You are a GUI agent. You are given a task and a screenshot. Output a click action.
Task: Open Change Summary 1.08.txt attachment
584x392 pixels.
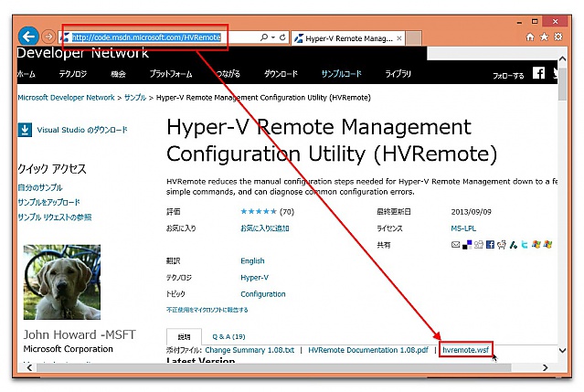(x=250, y=350)
